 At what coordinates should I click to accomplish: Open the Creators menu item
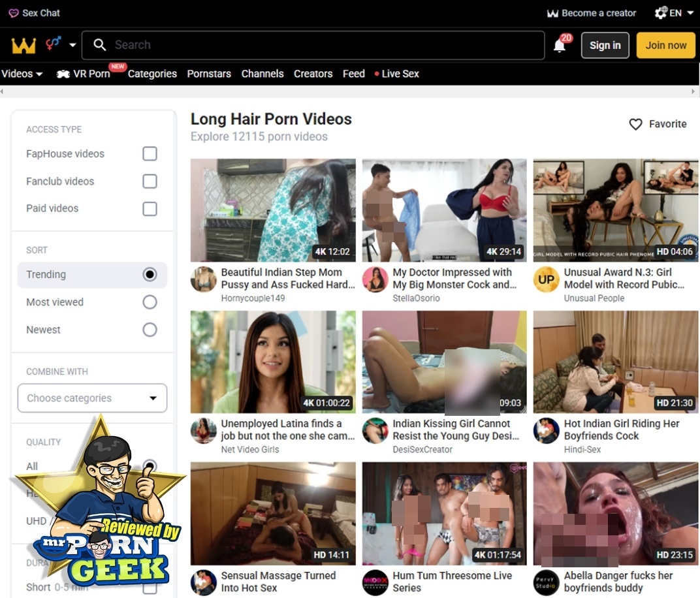[x=313, y=74]
